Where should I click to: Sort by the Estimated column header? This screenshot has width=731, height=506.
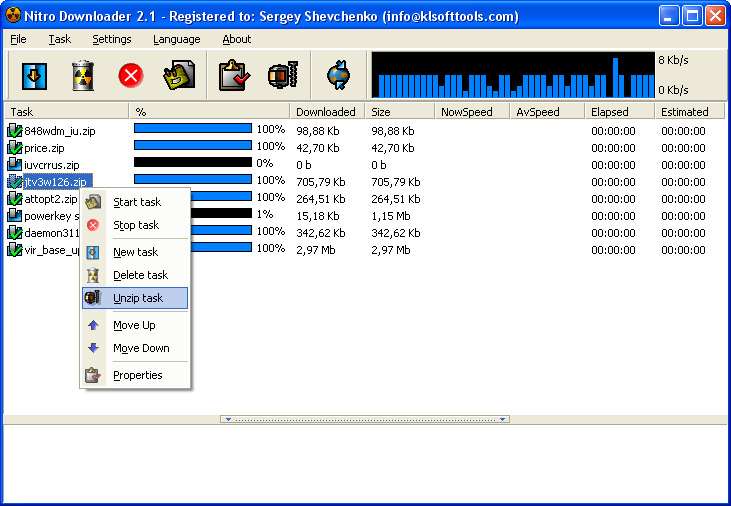coord(690,112)
